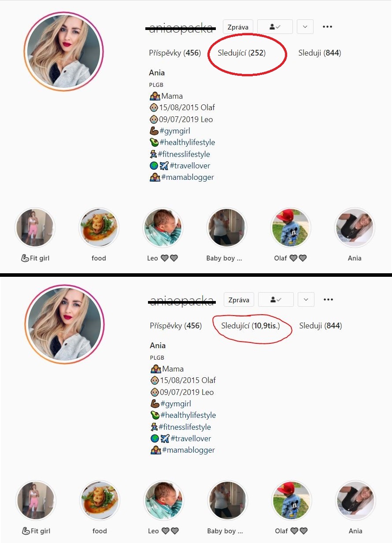
Task: Click the #gymgirl hashtag in the top profile
Action: tap(175, 131)
